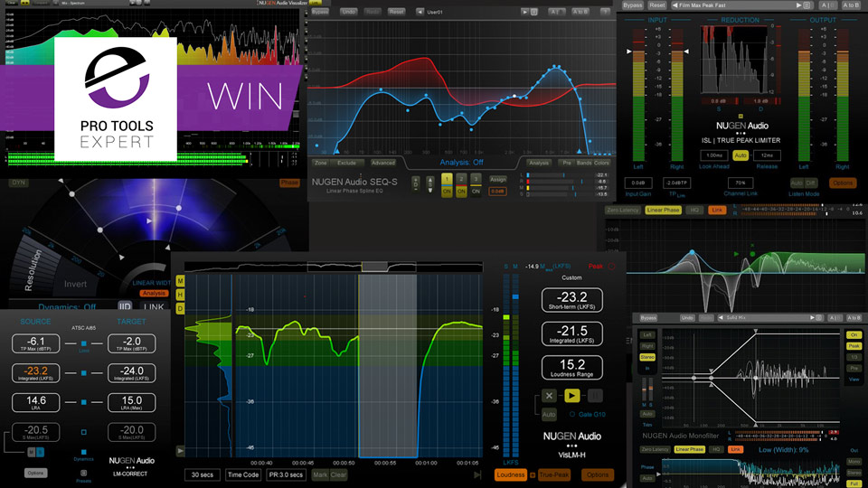Toggle the ON switch under band 3 in SEQ-S
The image size is (868, 488).
476,192
